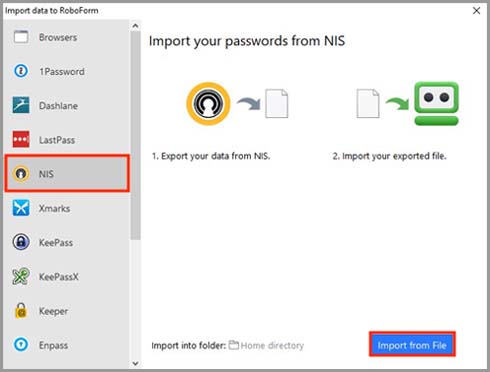Click the sidebar vertical scrollbar thumb
Screen dimensions: 490x372
pos(135,135)
